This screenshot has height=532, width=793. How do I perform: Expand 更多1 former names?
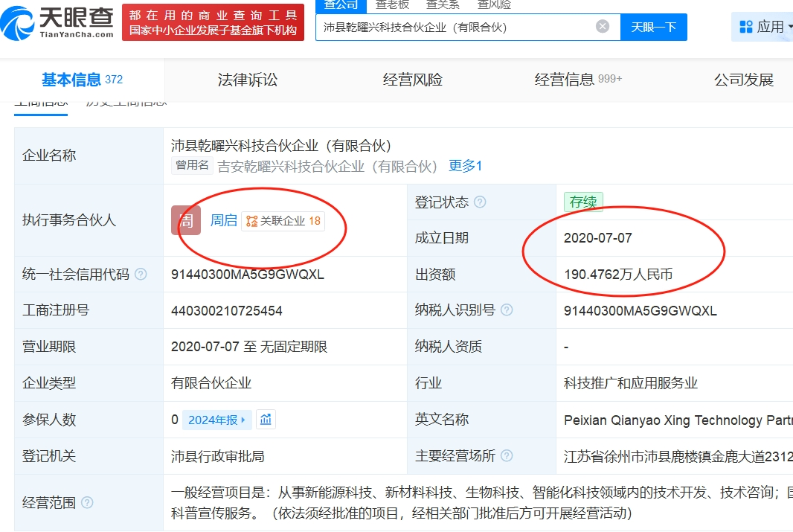pos(465,166)
